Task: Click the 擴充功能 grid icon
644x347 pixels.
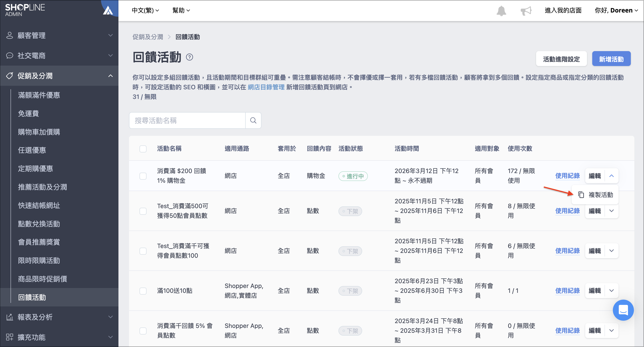Action: click(x=9, y=337)
